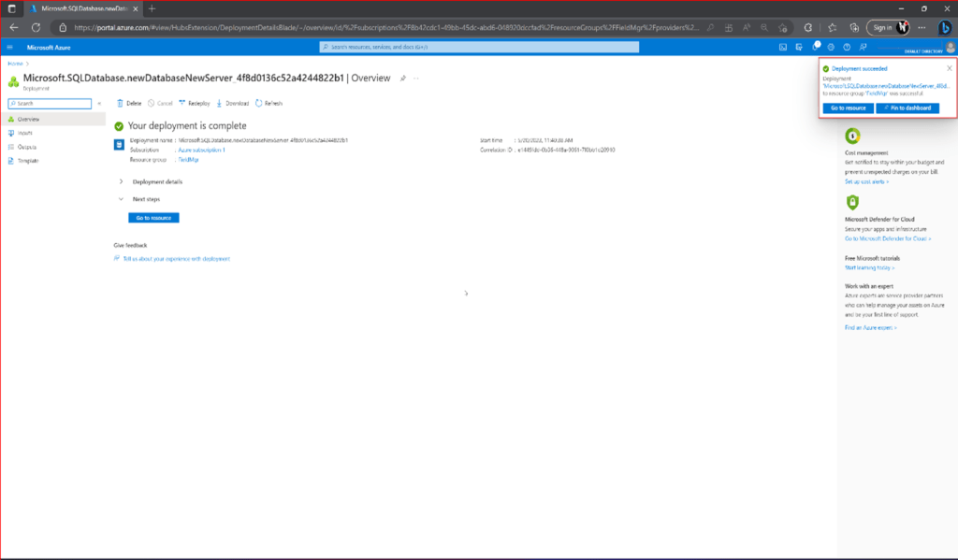Open the Bing sidebar icon

pyautogui.click(x=945, y=27)
